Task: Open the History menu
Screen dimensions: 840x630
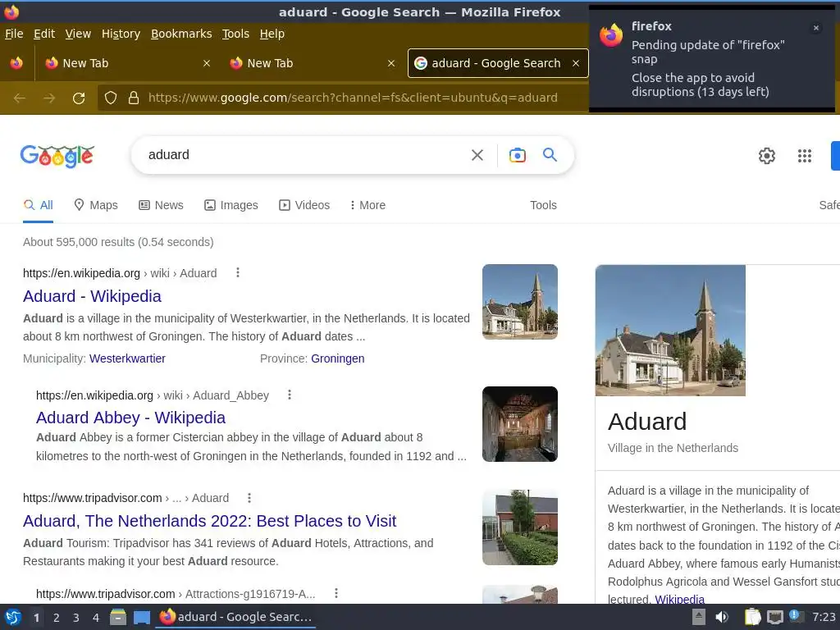Action: [x=121, y=34]
